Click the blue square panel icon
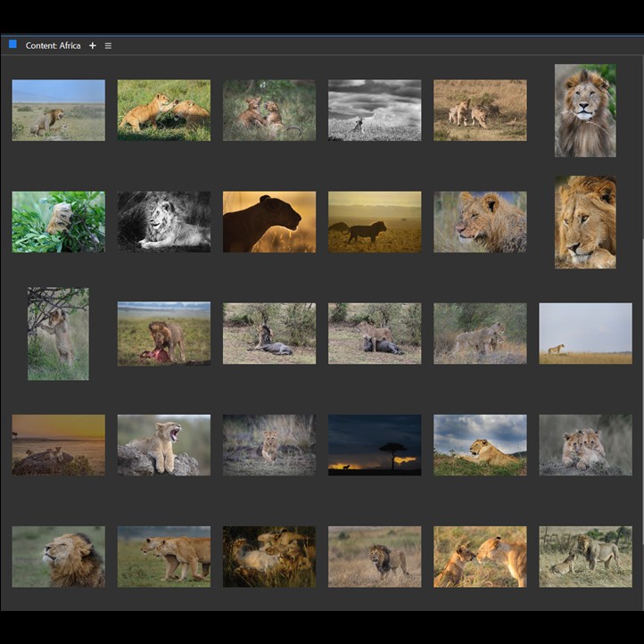This screenshot has height=644, width=644. pos(12,44)
